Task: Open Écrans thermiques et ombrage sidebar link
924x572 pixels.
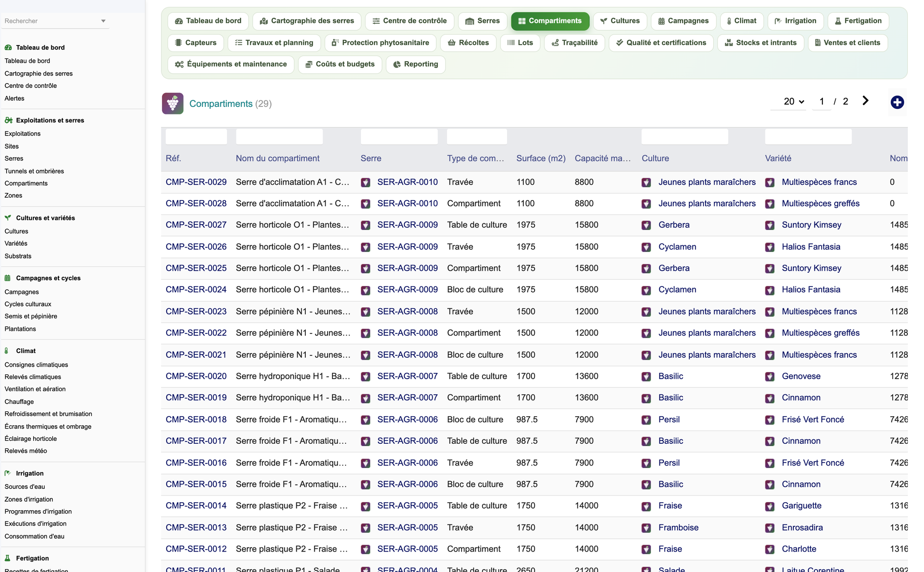Action: [48, 427]
